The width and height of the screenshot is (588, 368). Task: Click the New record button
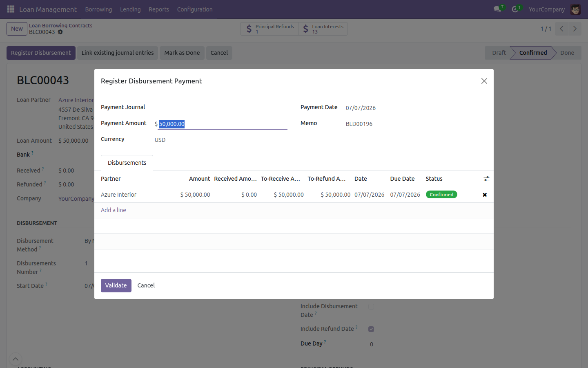pyautogui.click(x=17, y=29)
